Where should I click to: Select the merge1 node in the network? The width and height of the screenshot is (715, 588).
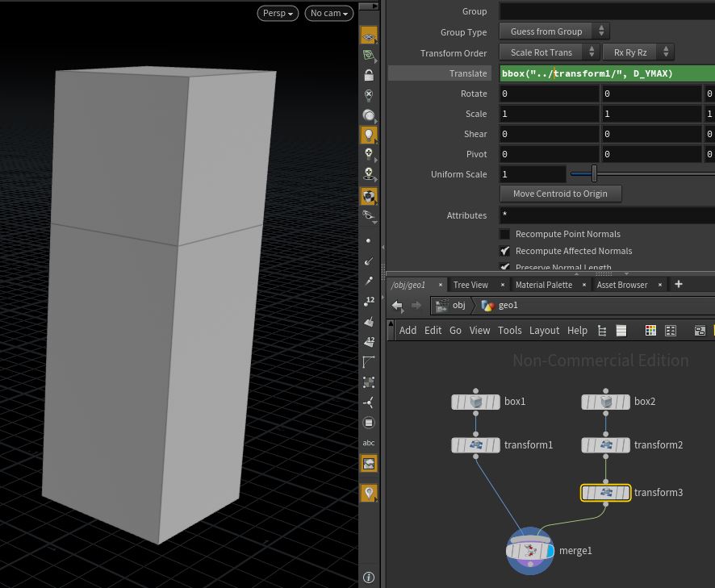pos(530,551)
